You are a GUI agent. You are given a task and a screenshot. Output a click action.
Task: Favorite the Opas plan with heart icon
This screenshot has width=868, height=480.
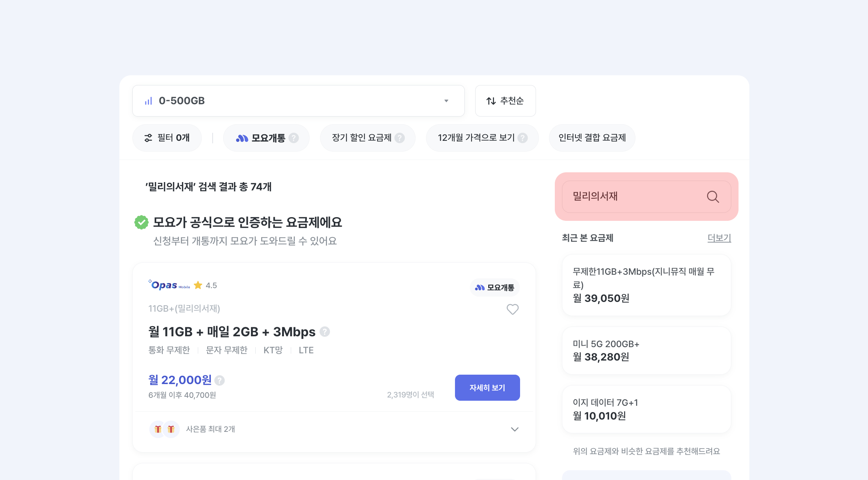click(x=512, y=309)
